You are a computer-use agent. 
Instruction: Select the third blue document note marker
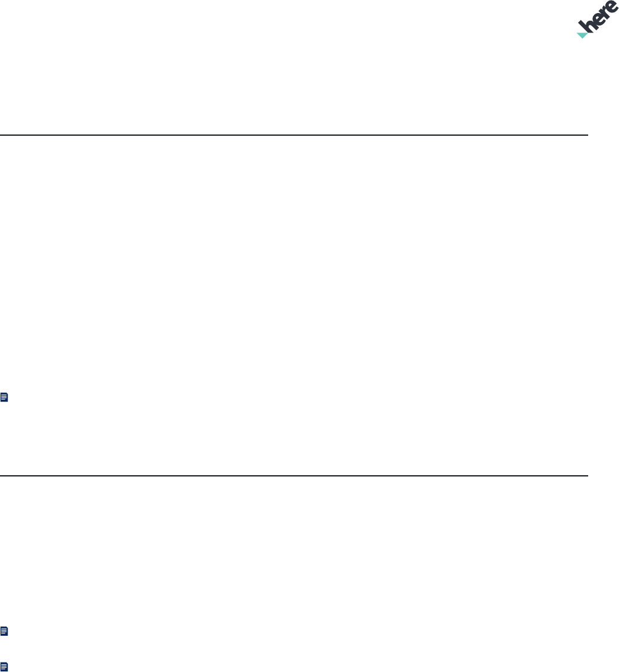click(x=4, y=667)
